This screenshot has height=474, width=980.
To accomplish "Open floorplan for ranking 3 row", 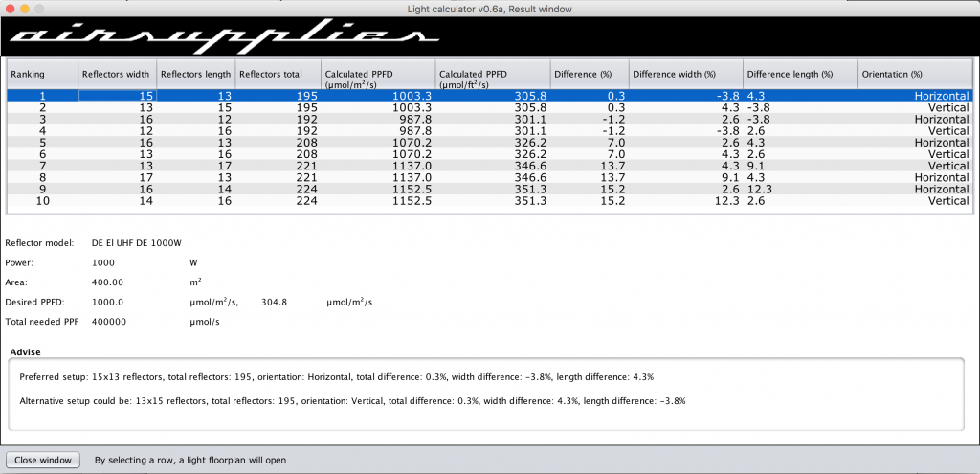I will pos(479,120).
